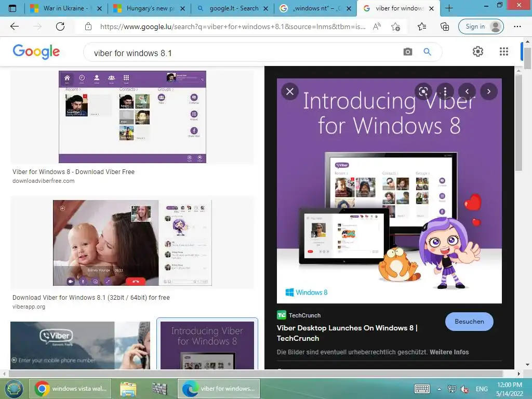This screenshot has height=399, width=532.
Task: Switch to the „windows nt" tab
Action: pos(316,8)
